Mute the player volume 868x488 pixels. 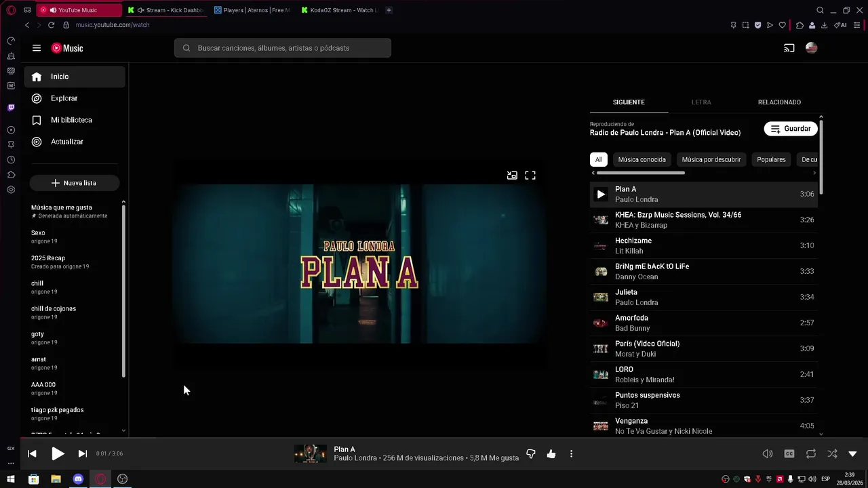768,454
